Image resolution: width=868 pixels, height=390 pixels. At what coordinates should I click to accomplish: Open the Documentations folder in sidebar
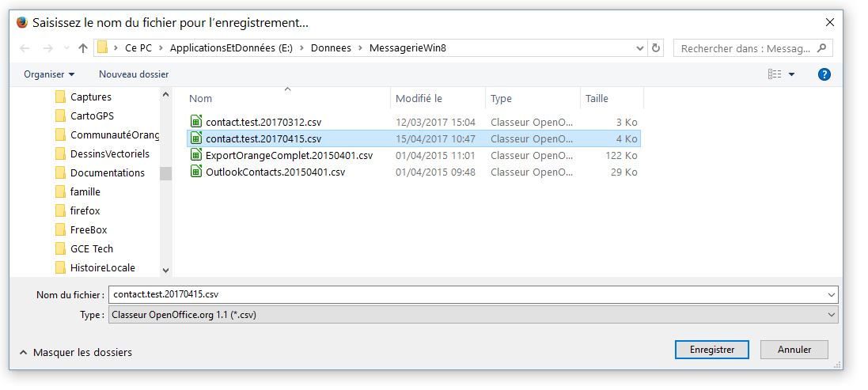pyautogui.click(x=107, y=172)
